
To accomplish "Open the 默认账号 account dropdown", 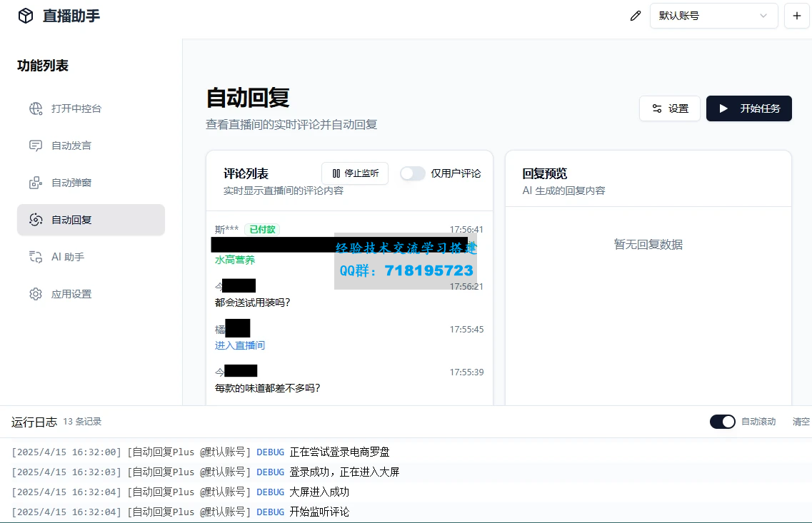I will pyautogui.click(x=713, y=16).
